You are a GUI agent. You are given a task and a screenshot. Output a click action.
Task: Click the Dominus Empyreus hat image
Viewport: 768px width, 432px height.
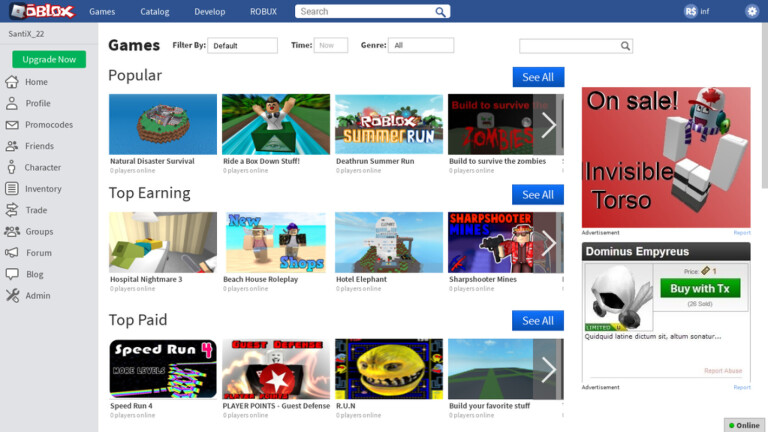tap(619, 297)
